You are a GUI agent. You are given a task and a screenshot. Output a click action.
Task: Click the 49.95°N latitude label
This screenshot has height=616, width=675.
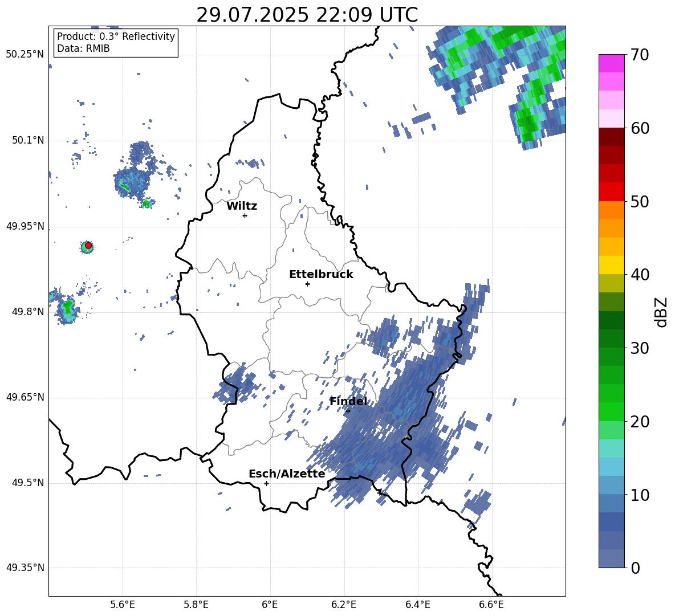pyautogui.click(x=25, y=226)
